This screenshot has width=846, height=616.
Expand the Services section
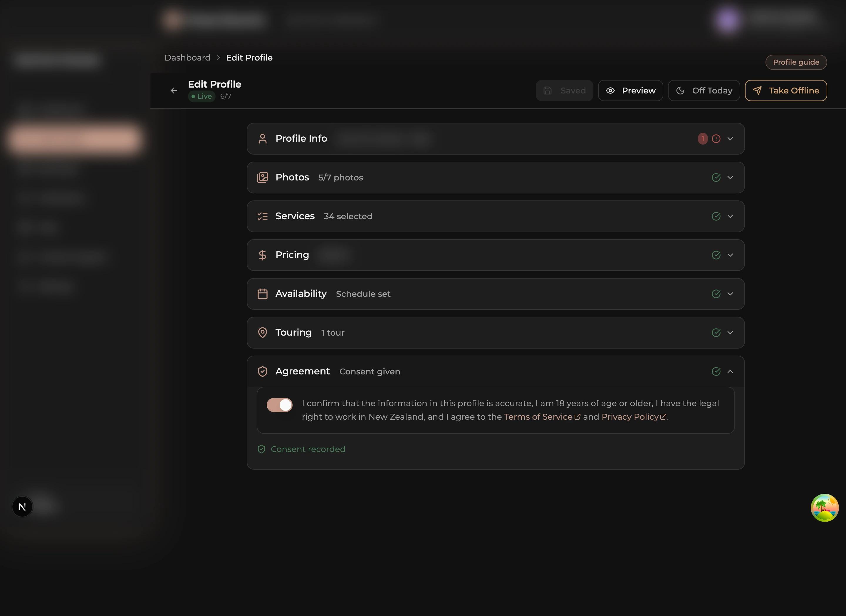731,216
